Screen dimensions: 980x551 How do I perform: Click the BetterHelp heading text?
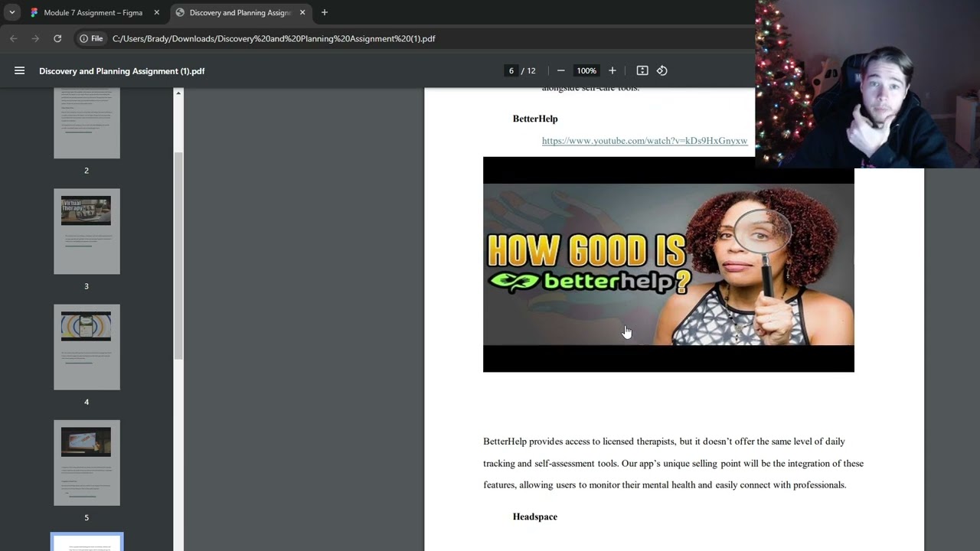click(535, 119)
